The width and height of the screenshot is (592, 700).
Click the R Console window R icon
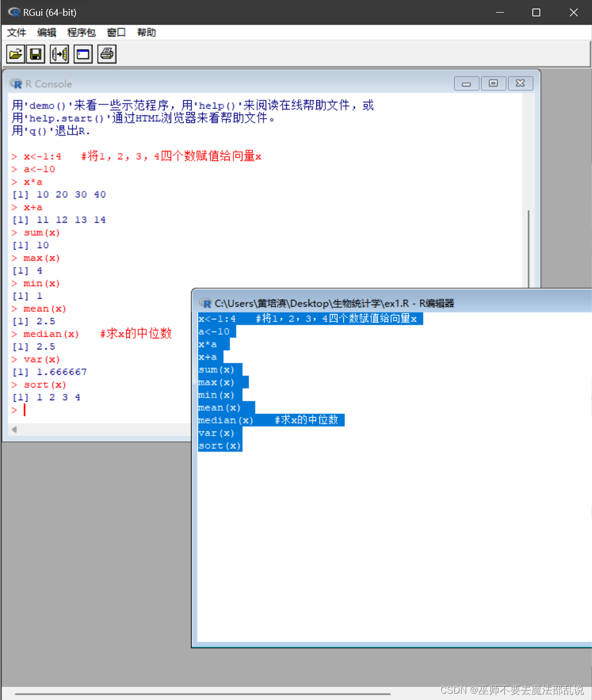coord(16,84)
